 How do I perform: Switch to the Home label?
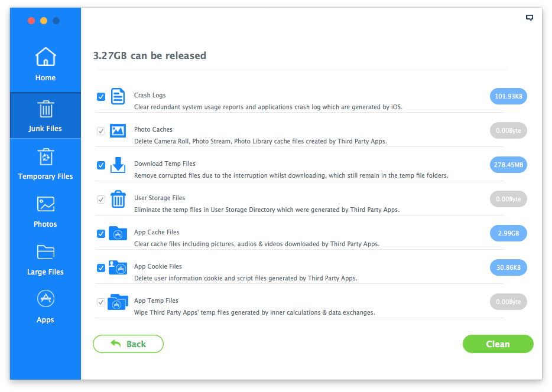tap(46, 78)
